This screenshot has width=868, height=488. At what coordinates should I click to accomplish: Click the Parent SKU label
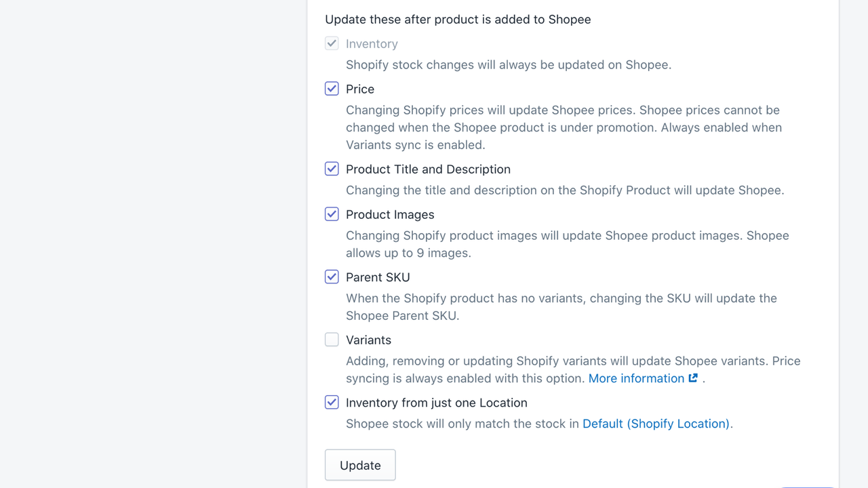pos(378,277)
